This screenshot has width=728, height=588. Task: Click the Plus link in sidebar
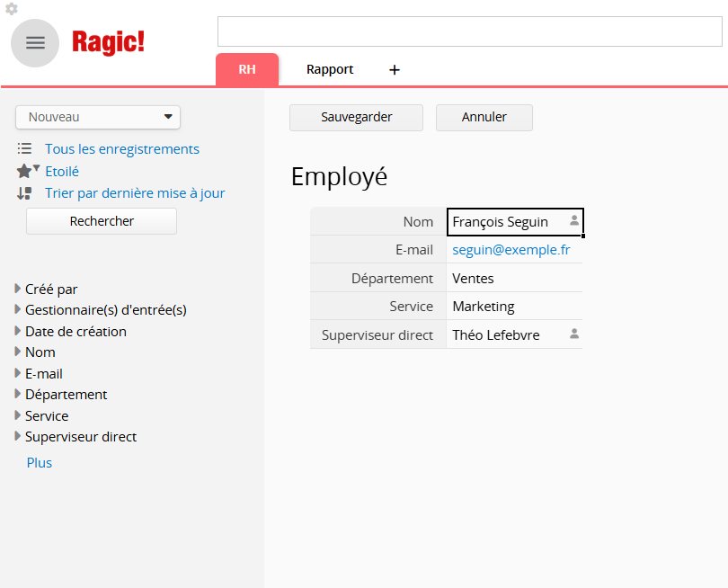[x=40, y=463]
